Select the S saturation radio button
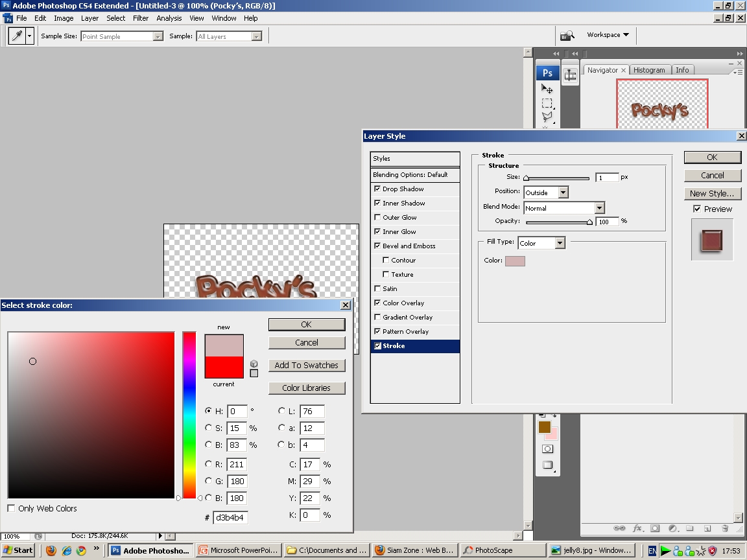This screenshot has width=747, height=560. (209, 428)
